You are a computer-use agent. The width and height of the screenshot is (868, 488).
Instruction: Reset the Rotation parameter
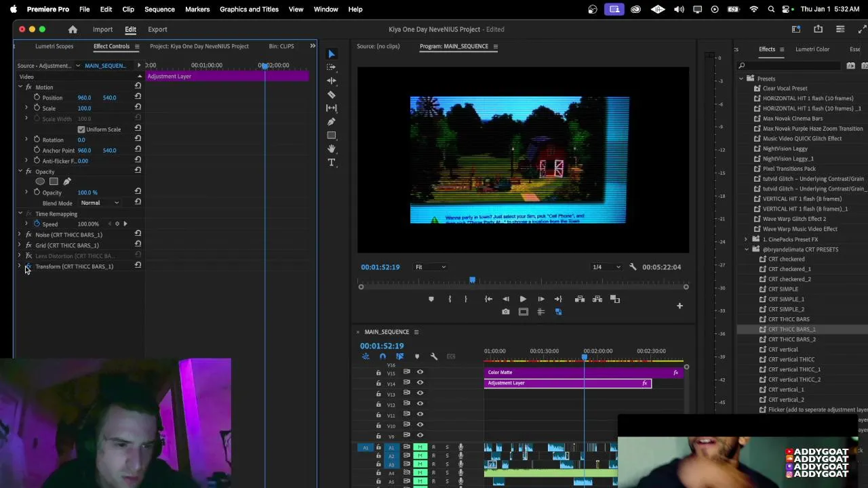(138, 140)
